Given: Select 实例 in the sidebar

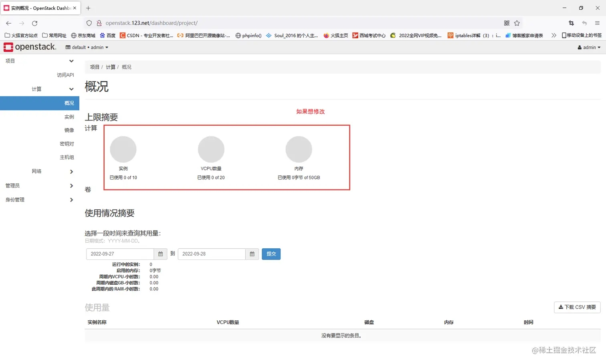Looking at the screenshot, I should (69, 117).
